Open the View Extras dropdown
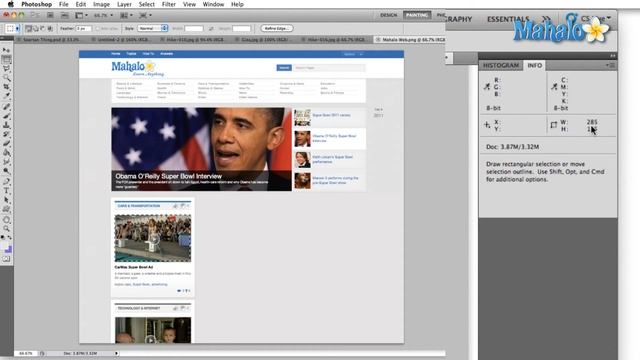 [x=81, y=16]
